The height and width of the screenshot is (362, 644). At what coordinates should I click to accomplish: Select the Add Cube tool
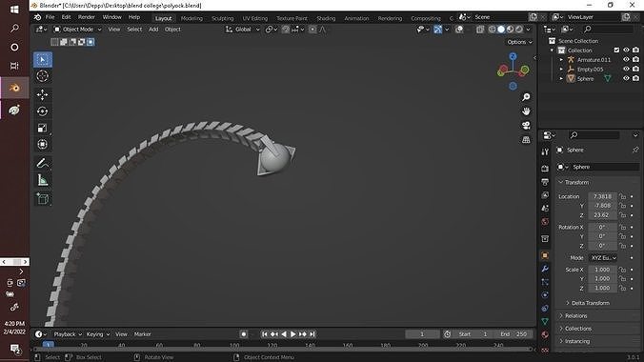42,199
